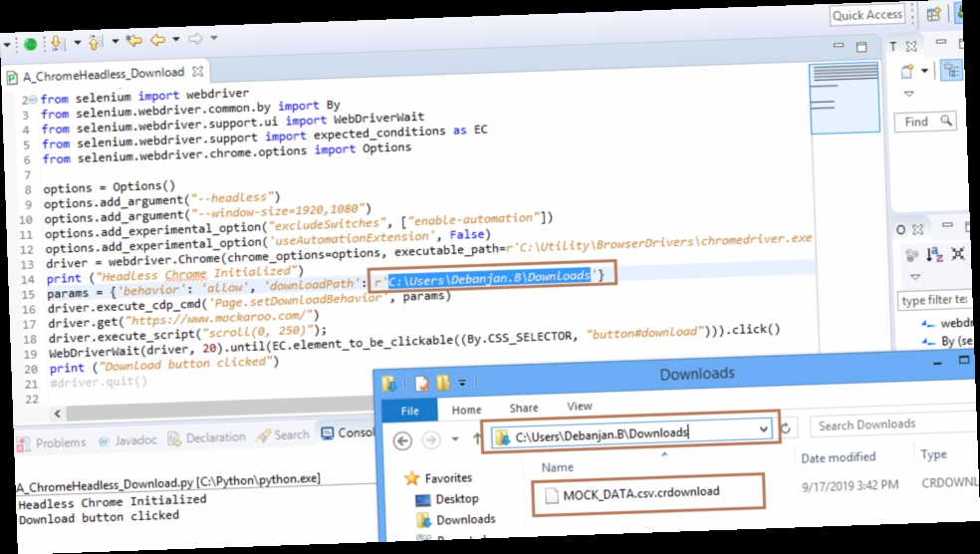This screenshot has height=554, width=980.
Task: Open Explorer recent locations dropdown
Action: [455, 439]
